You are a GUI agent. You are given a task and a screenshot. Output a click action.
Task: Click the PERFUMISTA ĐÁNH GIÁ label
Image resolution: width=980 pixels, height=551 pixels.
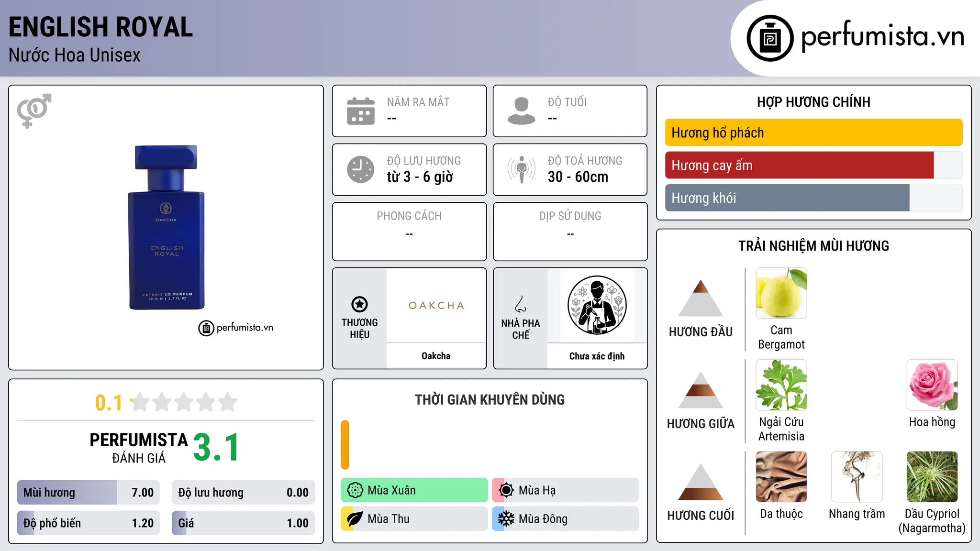(x=139, y=448)
